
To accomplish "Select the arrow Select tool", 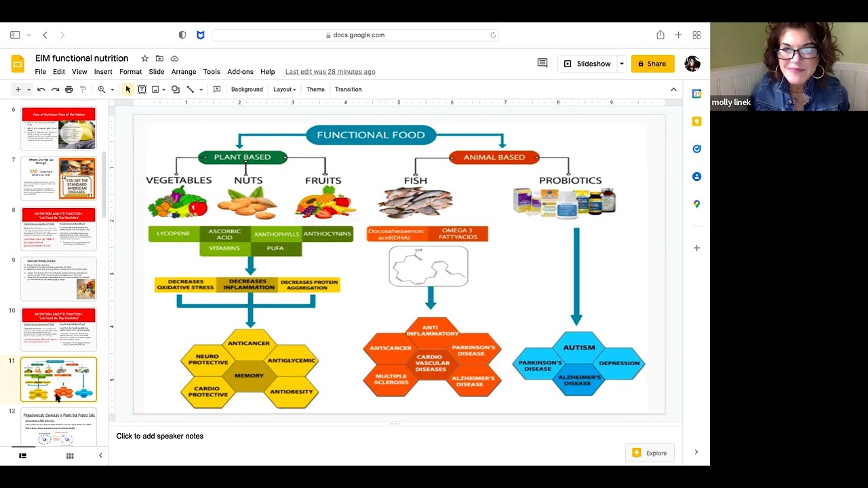I will point(128,89).
